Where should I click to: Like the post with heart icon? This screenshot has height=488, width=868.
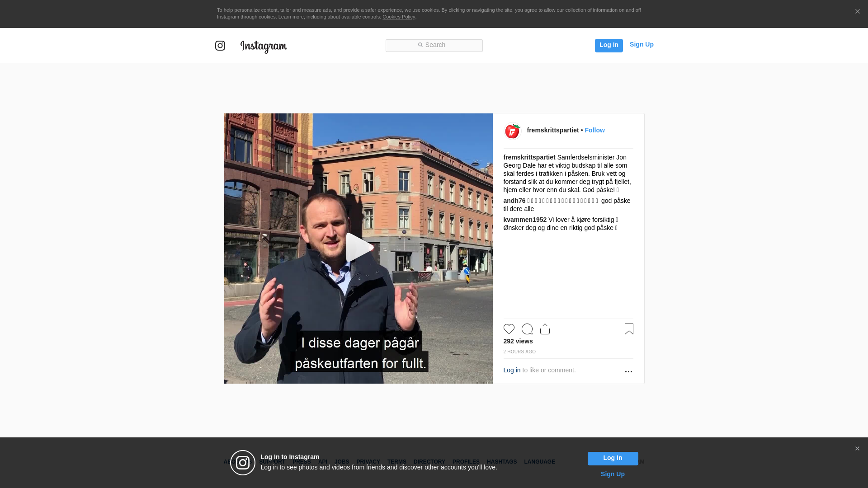(509, 329)
